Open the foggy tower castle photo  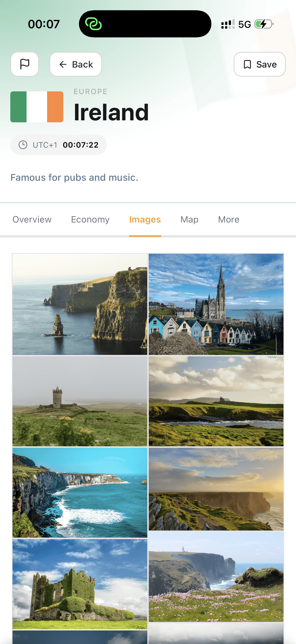coord(80,401)
